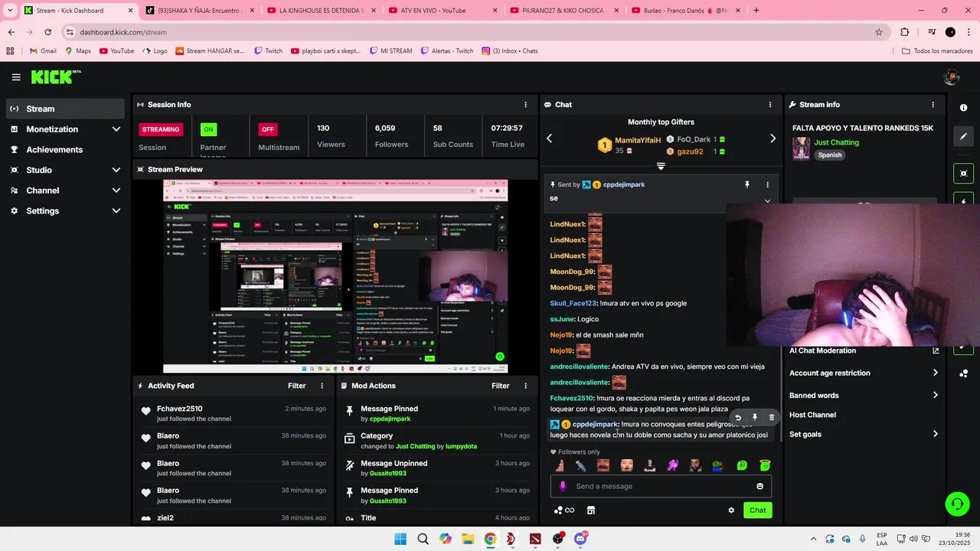Collapse the top gifters panel handle
980x551 pixels.
coord(661,166)
